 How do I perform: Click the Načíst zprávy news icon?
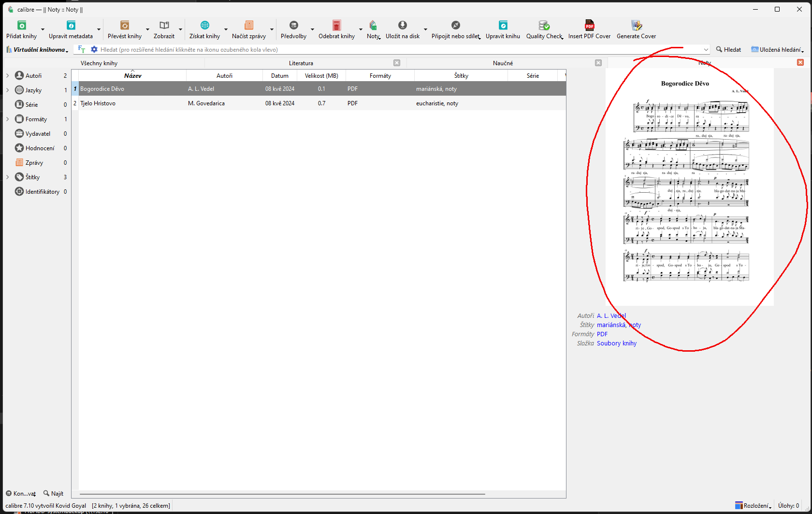(x=249, y=25)
